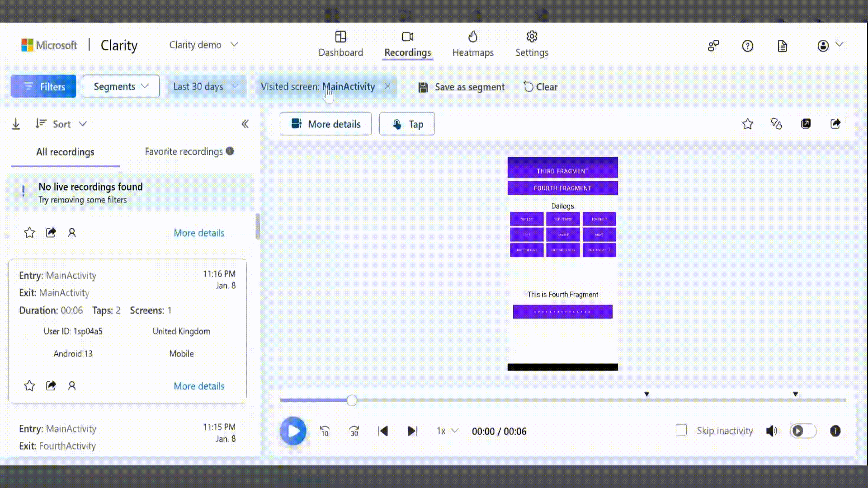Viewport: 868px width, 488px height.
Task: Select the All recordings tab
Action: tap(65, 151)
